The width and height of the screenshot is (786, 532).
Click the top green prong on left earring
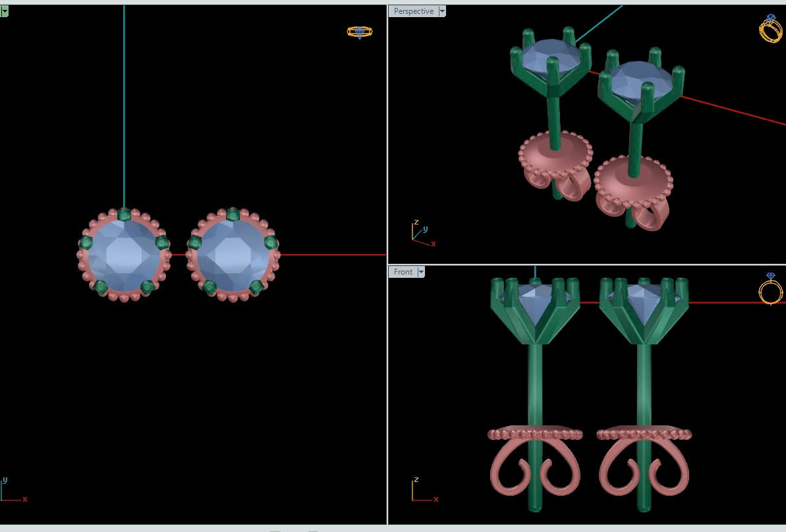point(124,214)
